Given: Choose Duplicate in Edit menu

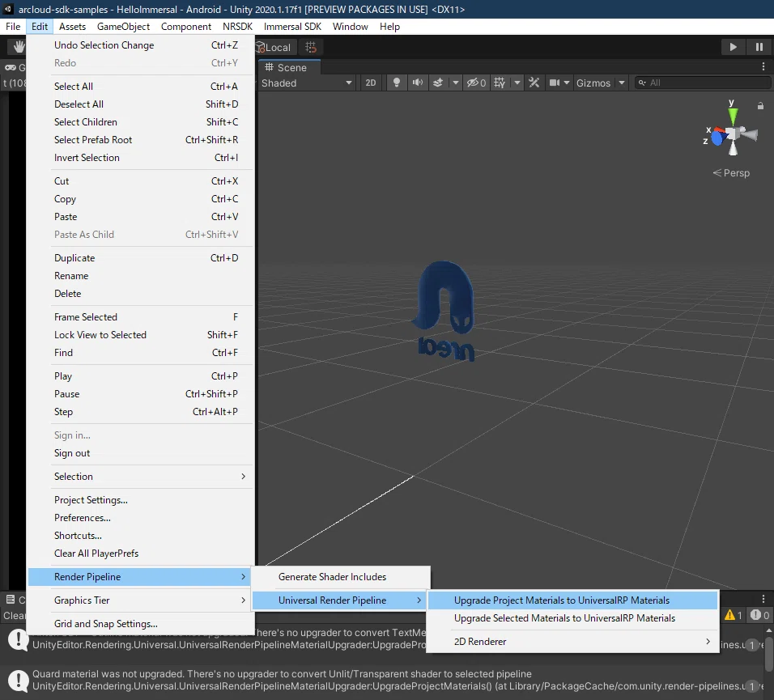Looking at the screenshot, I should click(141, 258).
